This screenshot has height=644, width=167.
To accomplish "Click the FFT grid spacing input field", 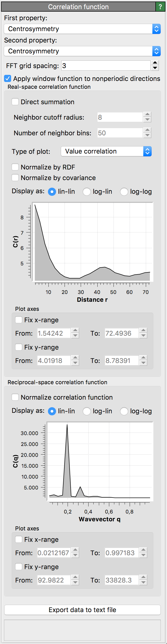I will tap(106, 66).
